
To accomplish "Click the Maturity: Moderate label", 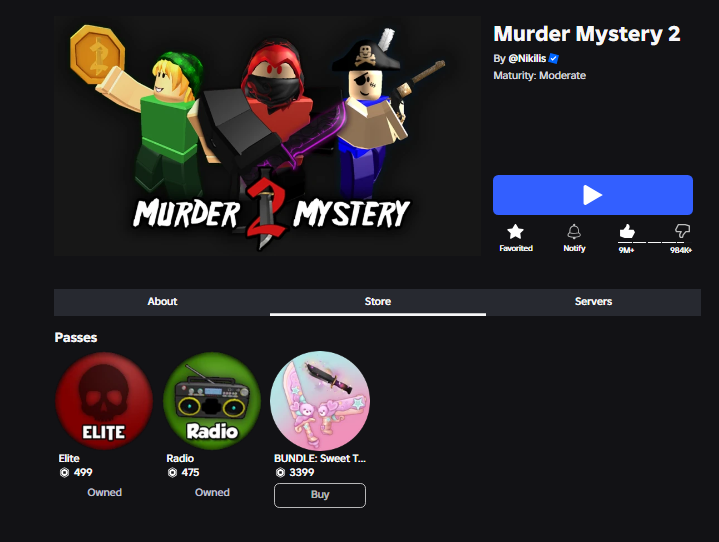I will coord(540,76).
